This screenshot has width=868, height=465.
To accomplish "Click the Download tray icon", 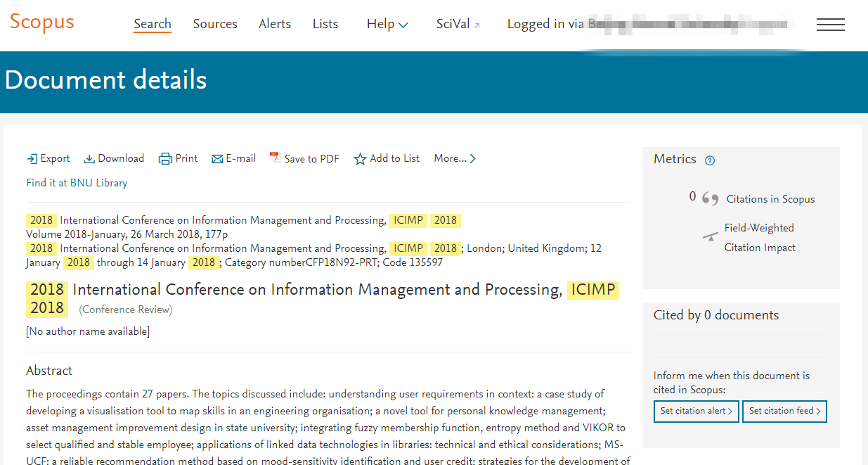I will pyautogui.click(x=89, y=159).
